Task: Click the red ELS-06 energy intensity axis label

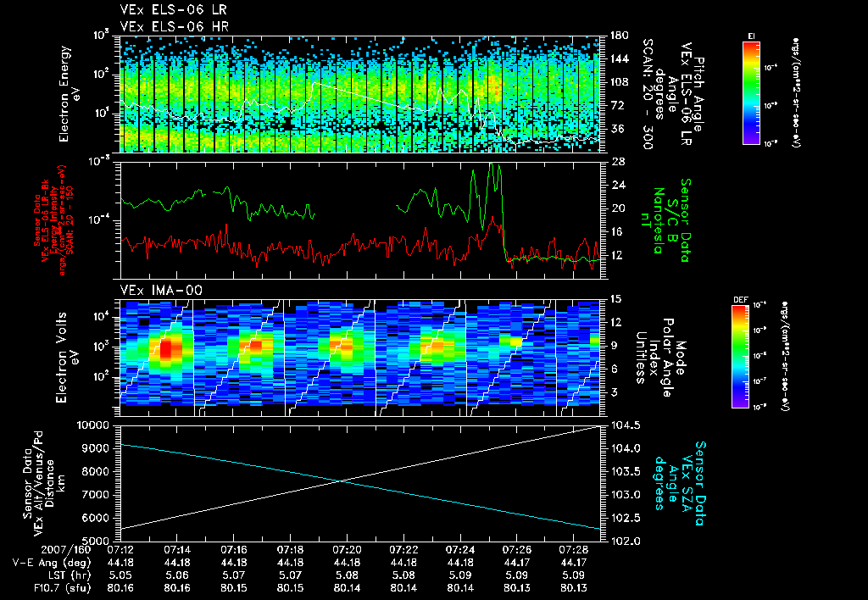Action: point(53,220)
